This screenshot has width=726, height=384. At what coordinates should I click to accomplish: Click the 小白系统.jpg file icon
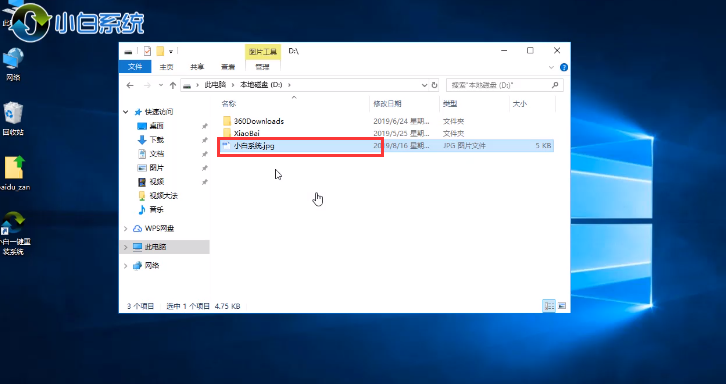tap(226, 146)
